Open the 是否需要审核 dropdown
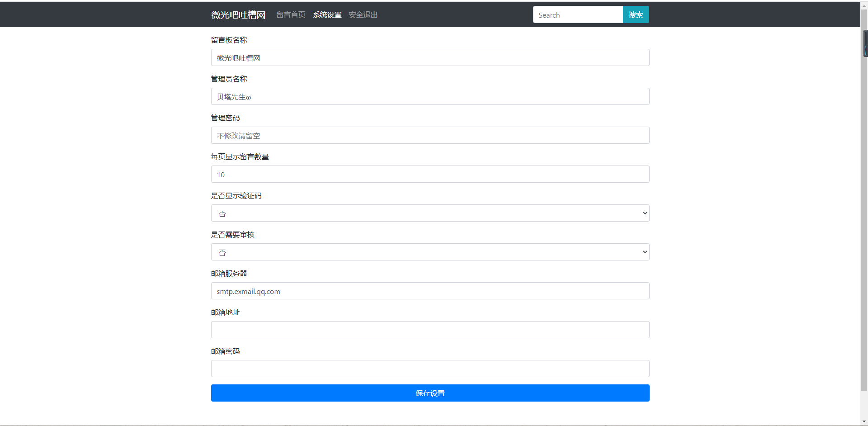 coord(429,251)
